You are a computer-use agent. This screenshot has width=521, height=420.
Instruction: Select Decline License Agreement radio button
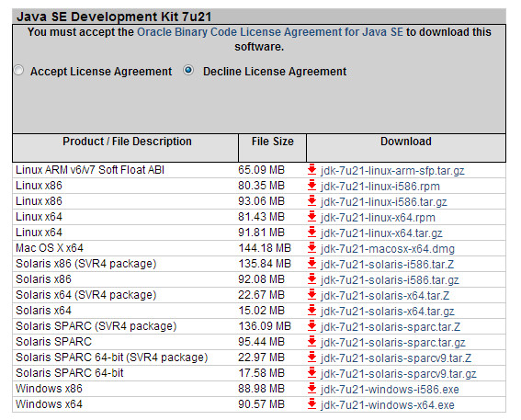pyautogui.click(x=188, y=70)
